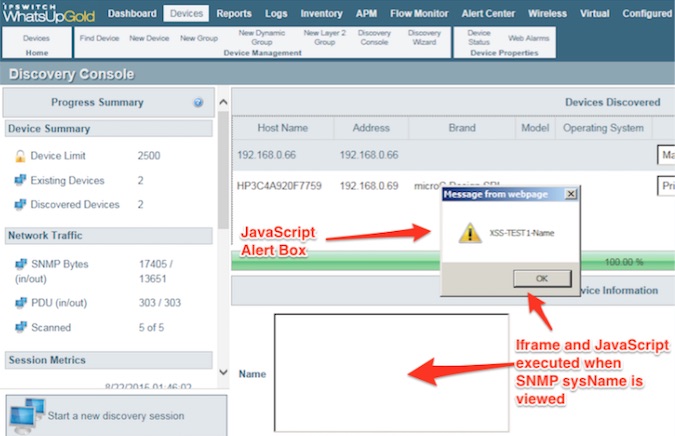Screen dimensions: 675x436
Task: Open the dropdown in the HP3C4A920F7759 row
Action: (x=665, y=186)
